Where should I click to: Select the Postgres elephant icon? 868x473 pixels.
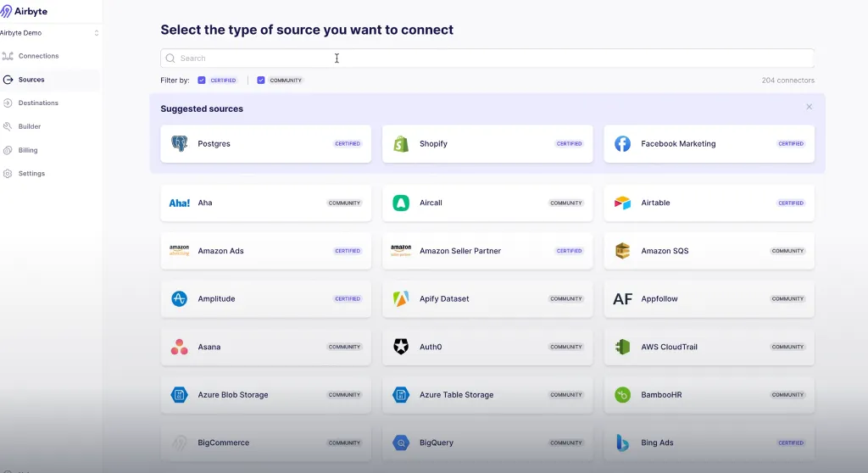(180, 143)
